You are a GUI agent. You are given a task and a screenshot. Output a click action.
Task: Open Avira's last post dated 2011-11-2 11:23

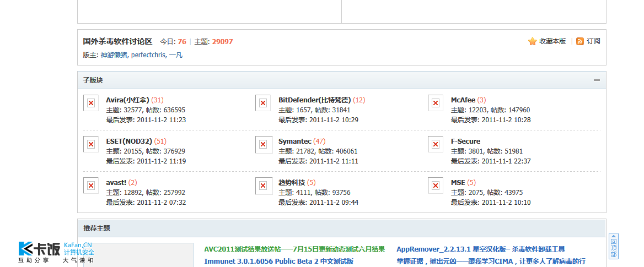click(x=162, y=120)
